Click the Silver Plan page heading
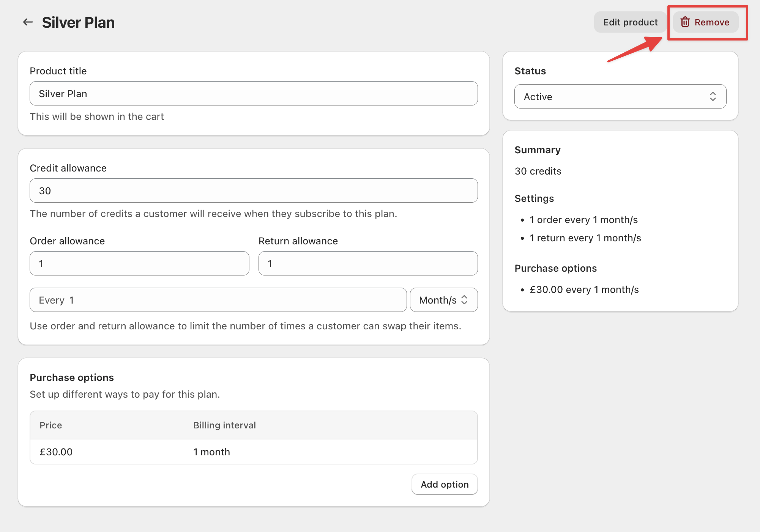The image size is (760, 532). (78, 22)
